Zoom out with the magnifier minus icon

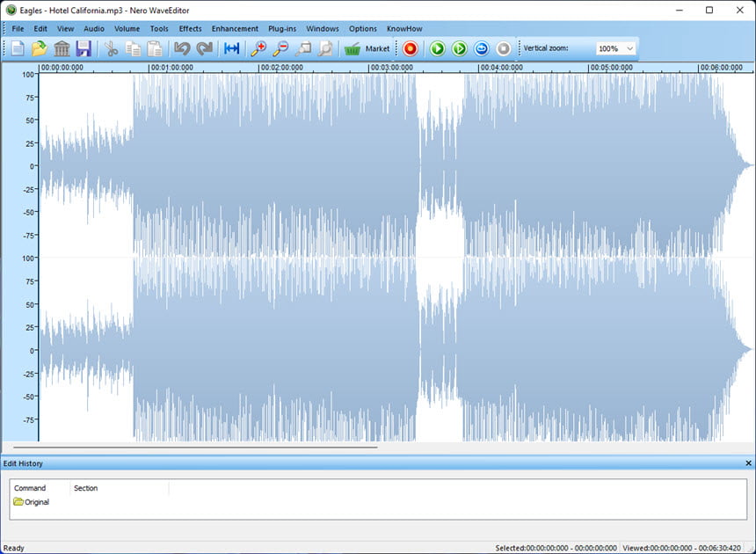click(280, 48)
